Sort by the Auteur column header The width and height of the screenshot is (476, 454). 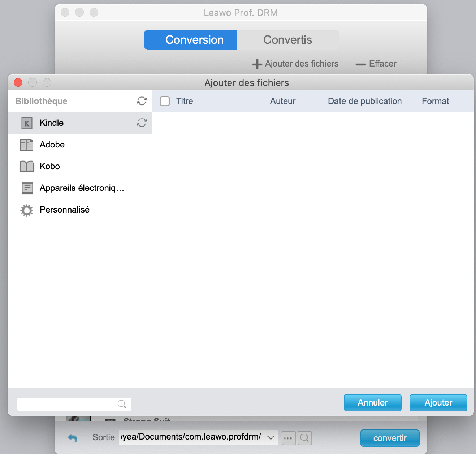[283, 101]
